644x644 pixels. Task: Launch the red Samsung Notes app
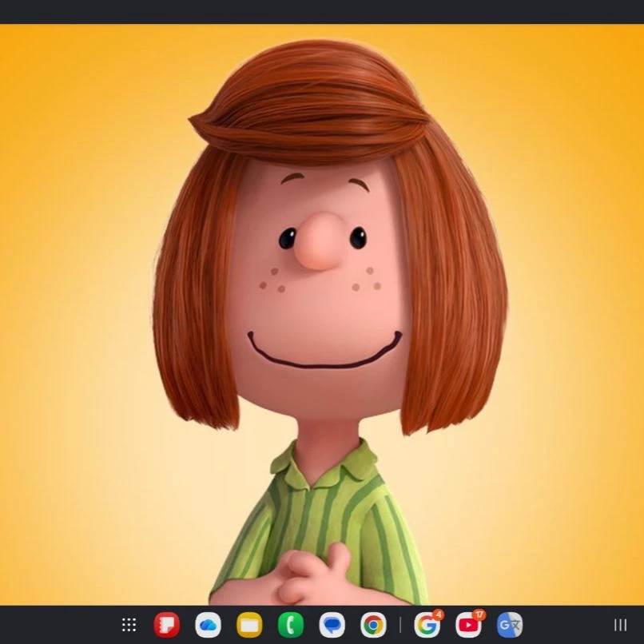pyautogui.click(x=166, y=625)
